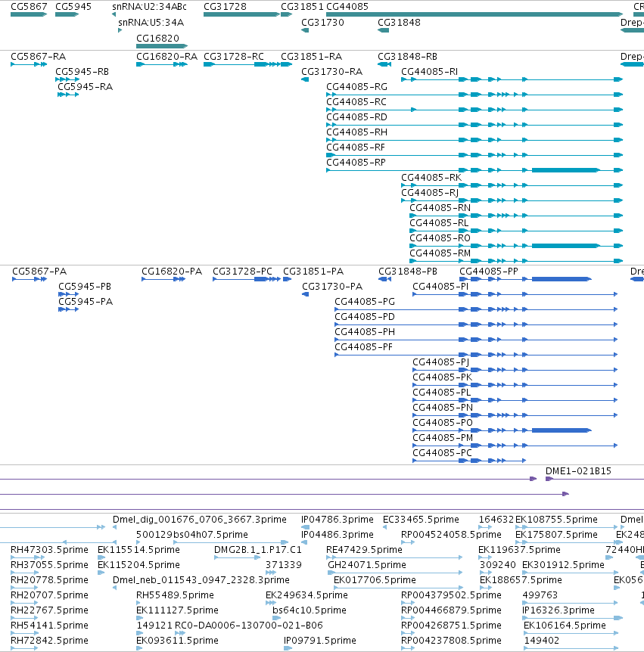Click the CG5945-RB transcript label

click(x=82, y=72)
